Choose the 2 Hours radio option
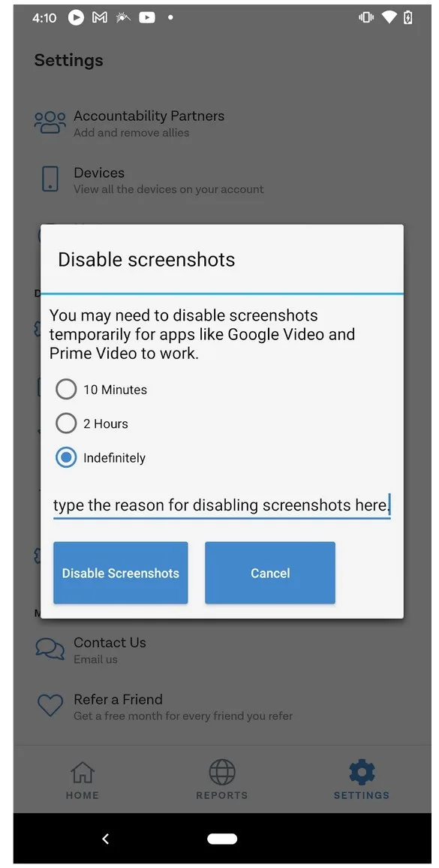Screen dimensions: 439x868 [x=66, y=423]
